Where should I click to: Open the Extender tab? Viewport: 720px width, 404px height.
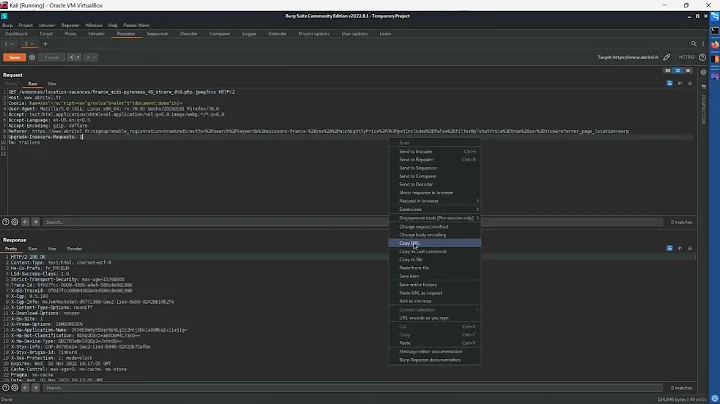[277, 34]
